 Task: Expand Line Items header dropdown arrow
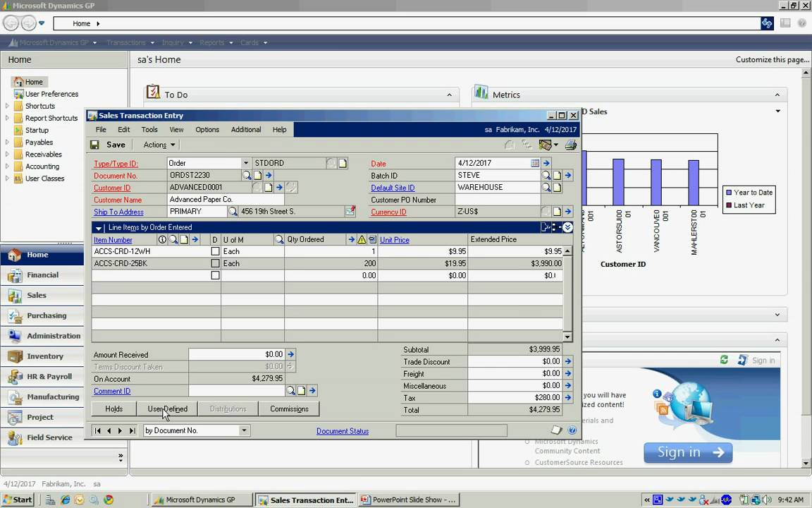pyautogui.click(x=99, y=228)
